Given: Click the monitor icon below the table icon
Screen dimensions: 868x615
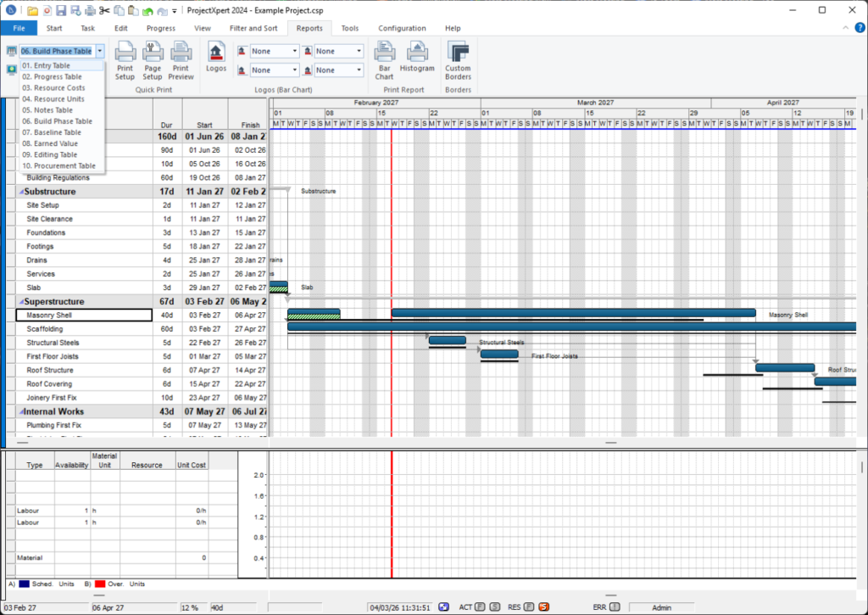Looking at the screenshot, I should click(11, 70).
